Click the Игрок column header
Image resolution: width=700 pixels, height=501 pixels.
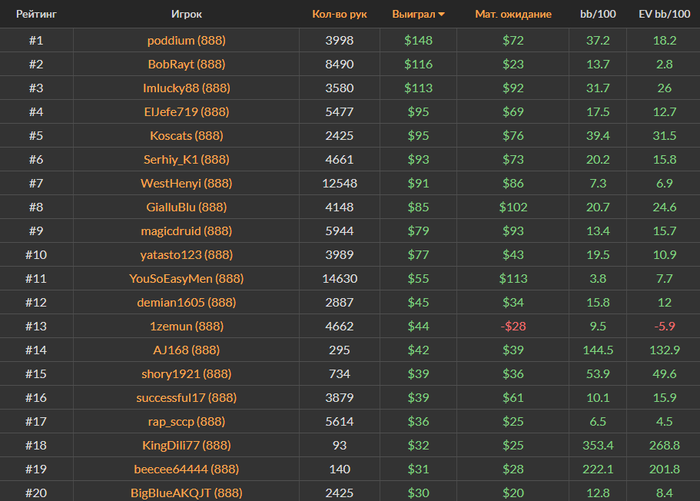187,14
